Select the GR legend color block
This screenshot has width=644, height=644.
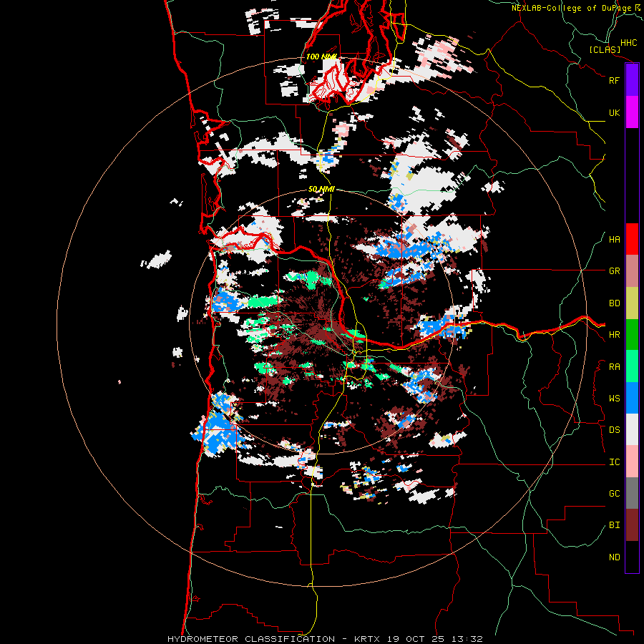pos(632,271)
